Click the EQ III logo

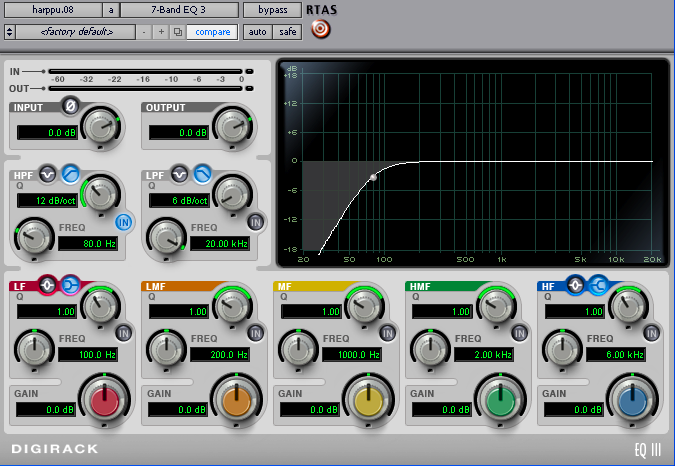(648, 450)
